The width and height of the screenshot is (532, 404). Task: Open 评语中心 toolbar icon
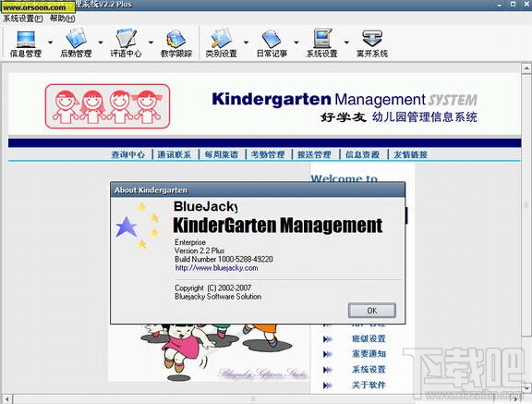coord(126,43)
